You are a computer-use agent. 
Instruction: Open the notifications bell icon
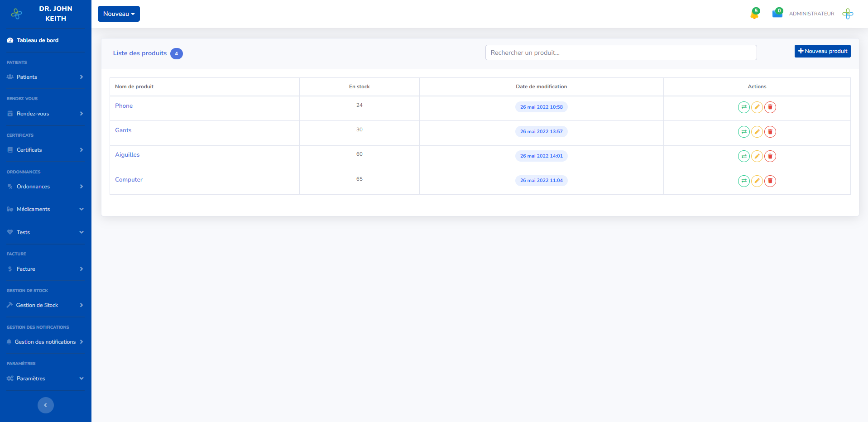pyautogui.click(x=754, y=14)
